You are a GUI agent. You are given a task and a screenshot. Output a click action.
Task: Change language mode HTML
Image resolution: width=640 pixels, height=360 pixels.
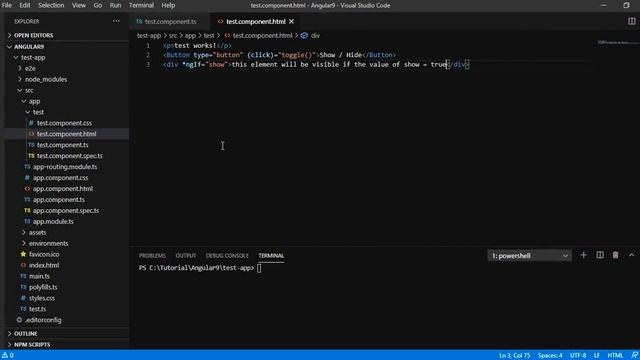pyautogui.click(x=615, y=355)
